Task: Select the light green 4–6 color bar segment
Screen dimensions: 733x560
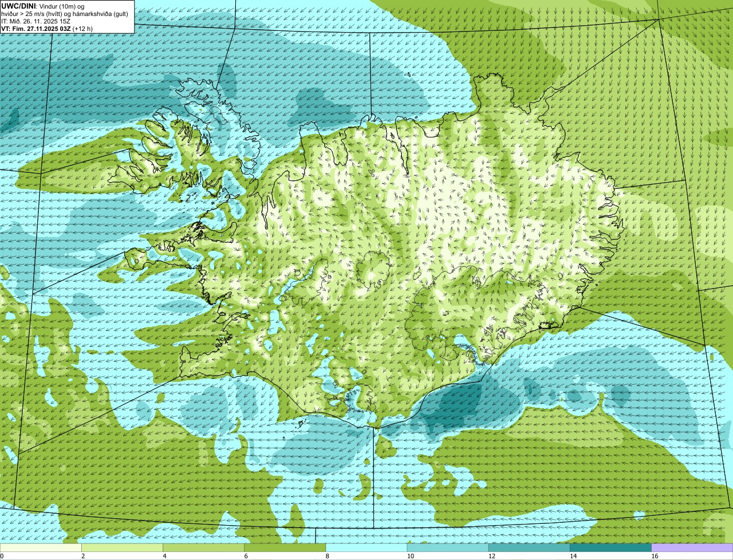Action: (203, 548)
